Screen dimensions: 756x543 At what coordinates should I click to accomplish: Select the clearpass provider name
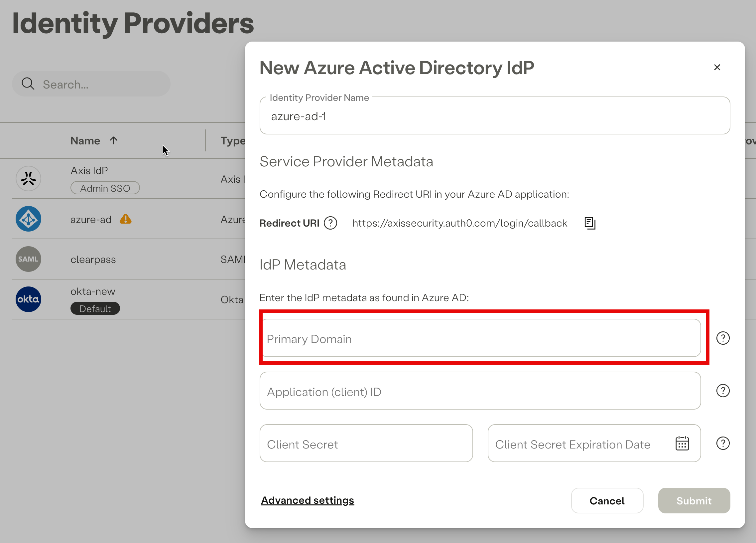tap(93, 260)
